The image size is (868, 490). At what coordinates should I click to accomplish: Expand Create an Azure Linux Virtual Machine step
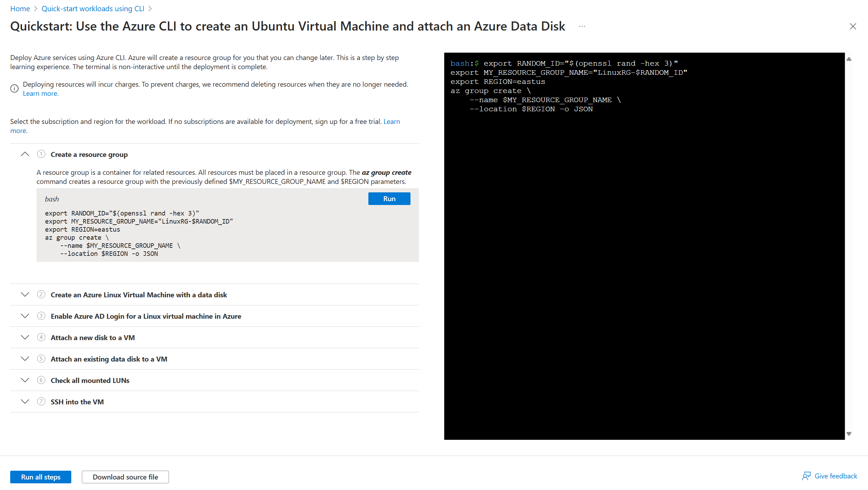(25, 294)
